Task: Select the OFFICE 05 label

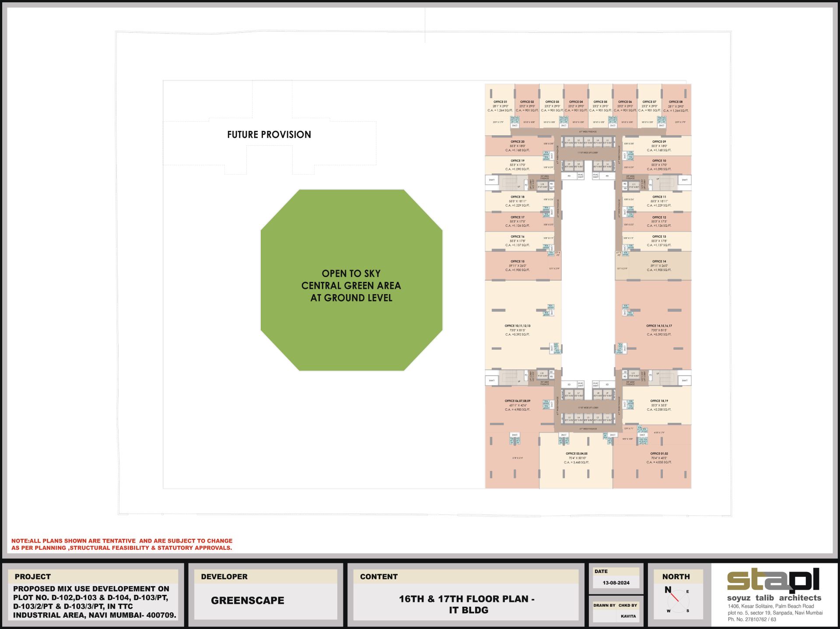Action: 600,102
